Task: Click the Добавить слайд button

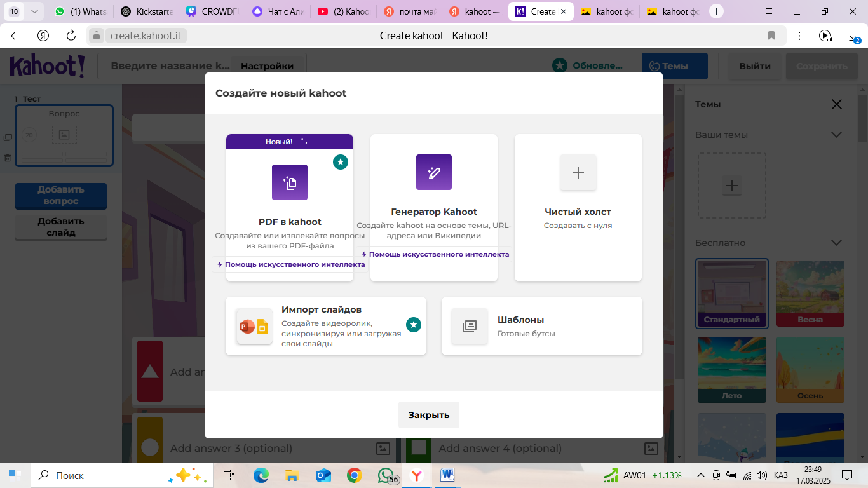Action: point(61,227)
